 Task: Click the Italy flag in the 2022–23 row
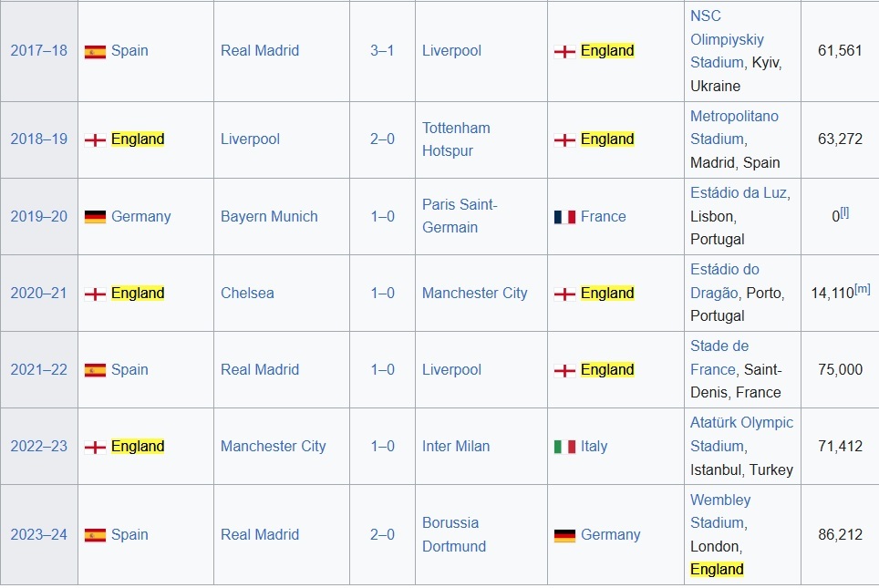[x=564, y=447]
